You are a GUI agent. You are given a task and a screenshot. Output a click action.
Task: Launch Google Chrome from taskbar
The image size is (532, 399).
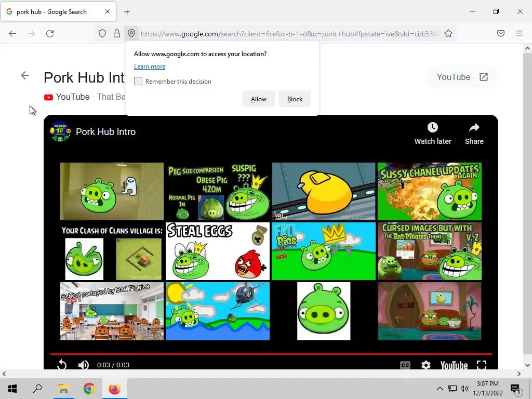pos(89,389)
